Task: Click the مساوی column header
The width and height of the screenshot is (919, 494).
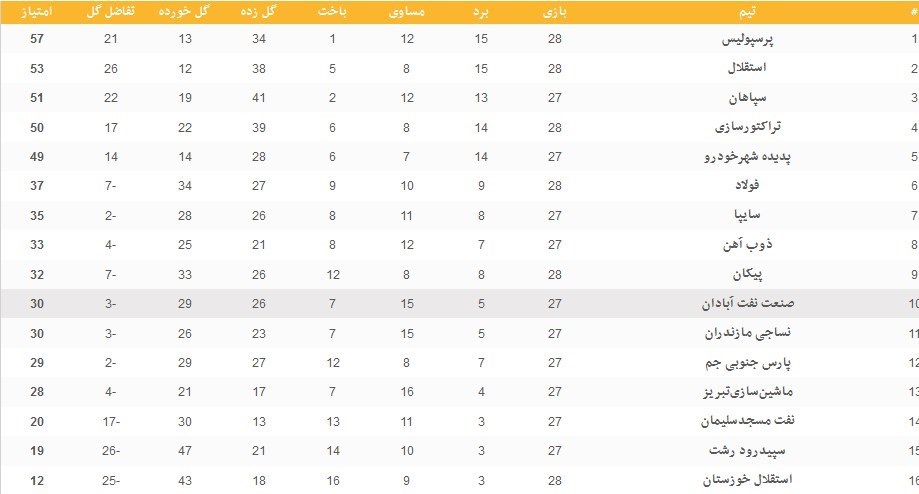Action: [x=407, y=11]
